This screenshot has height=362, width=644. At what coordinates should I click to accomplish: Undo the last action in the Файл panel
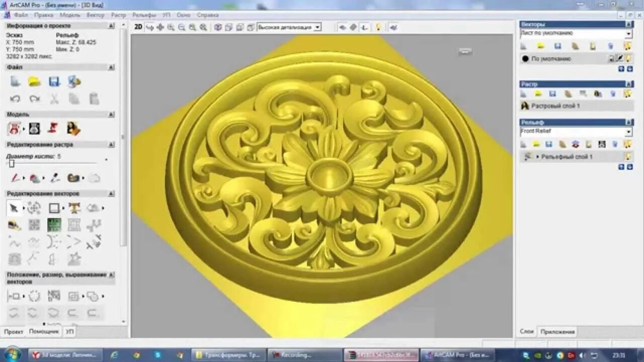[15, 99]
